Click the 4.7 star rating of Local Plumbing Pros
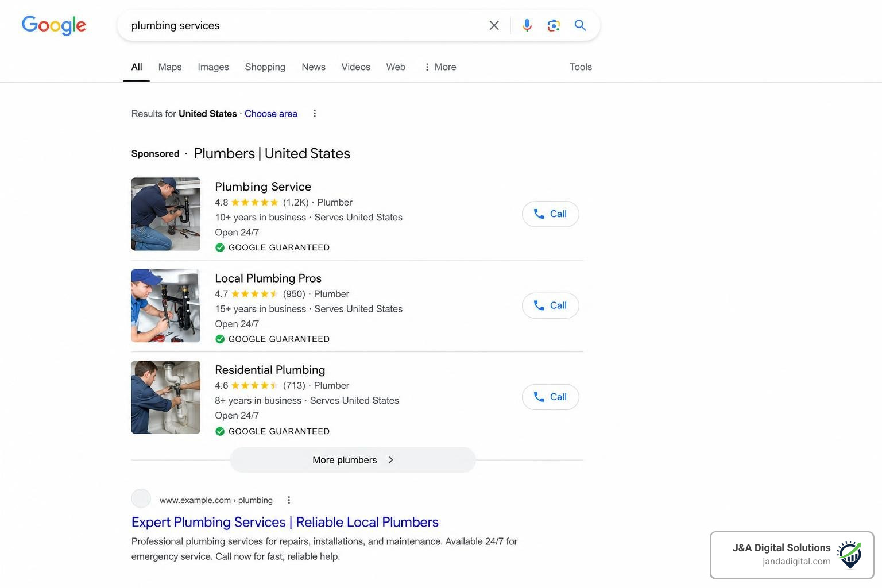 click(x=246, y=294)
